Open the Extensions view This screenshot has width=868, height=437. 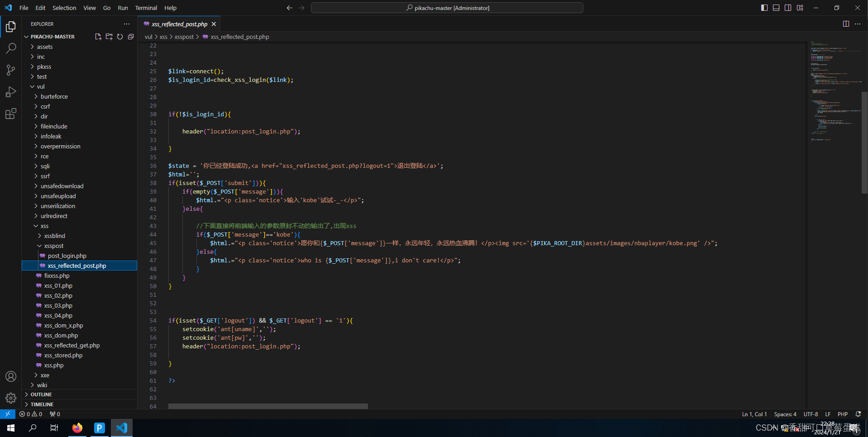[x=11, y=114]
